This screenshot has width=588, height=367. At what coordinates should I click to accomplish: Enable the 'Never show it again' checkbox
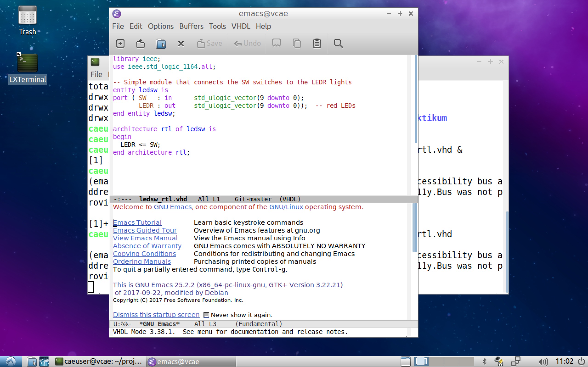206,315
